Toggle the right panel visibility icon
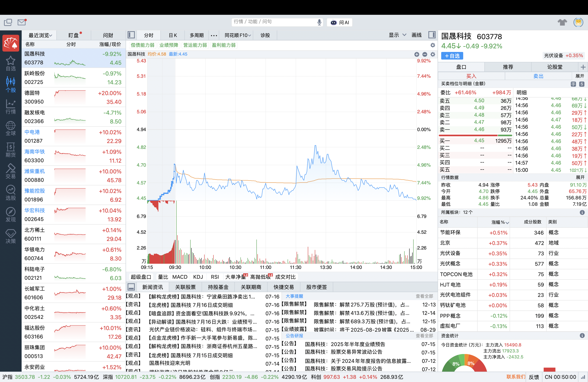Image resolution: width=588 pixels, height=382 pixels. (x=432, y=35)
